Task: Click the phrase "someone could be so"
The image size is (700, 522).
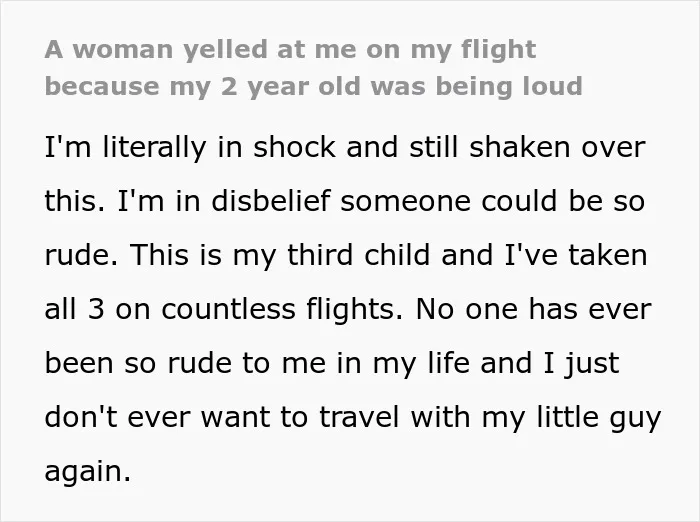Action: pos(493,200)
